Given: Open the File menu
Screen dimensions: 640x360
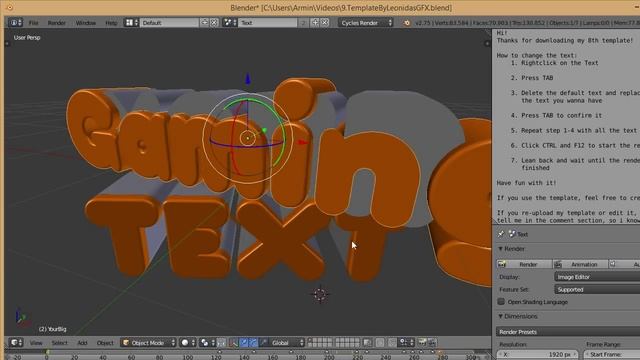Looking at the screenshot, I should coord(33,23).
